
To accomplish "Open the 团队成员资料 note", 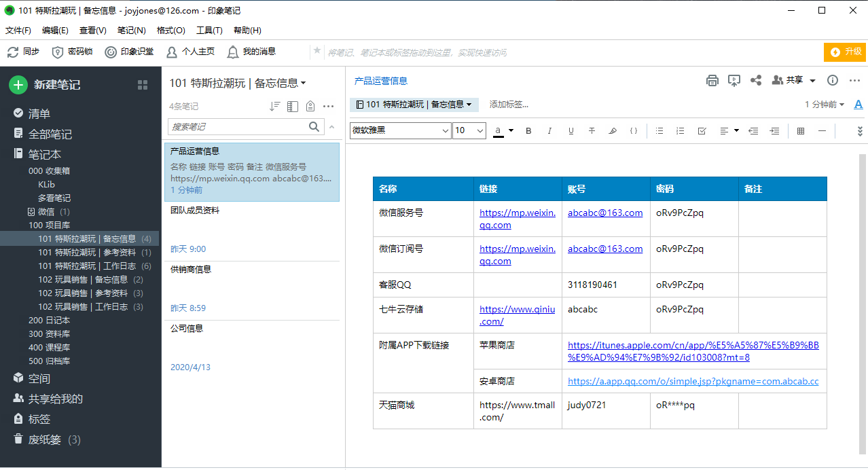I will tap(251, 231).
